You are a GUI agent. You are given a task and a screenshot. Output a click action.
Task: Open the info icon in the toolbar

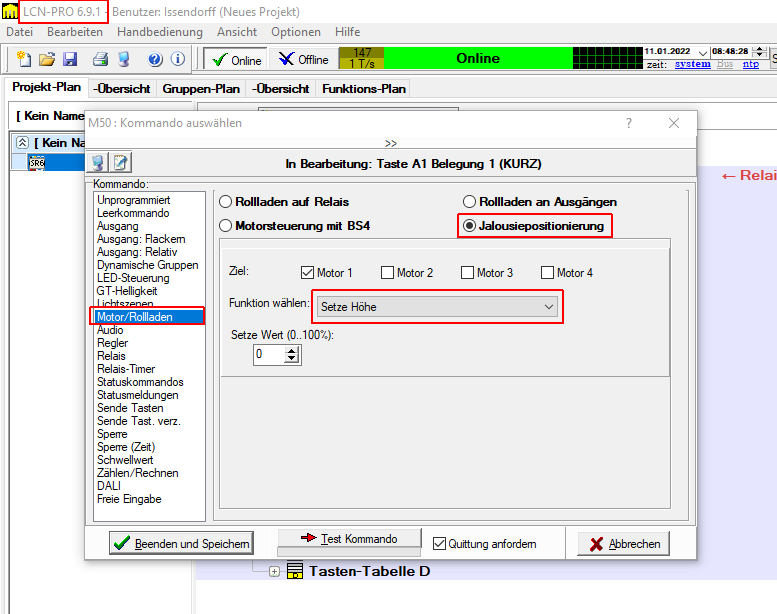point(178,60)
